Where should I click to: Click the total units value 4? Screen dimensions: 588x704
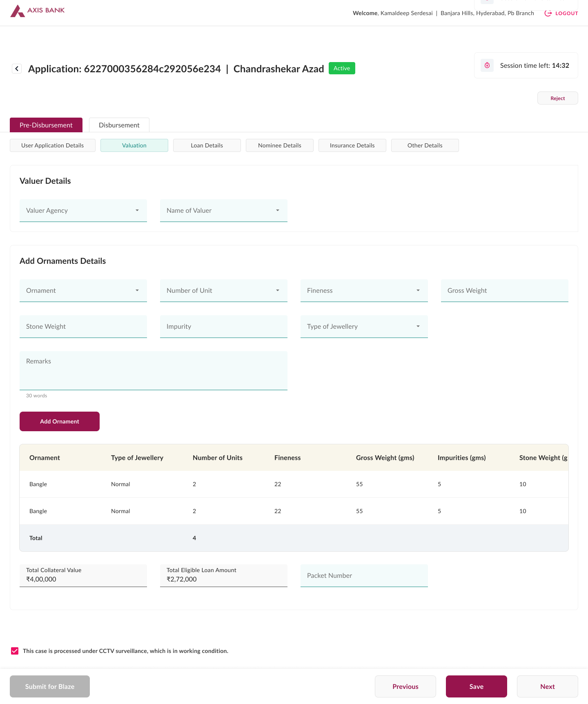coord(194,538)
